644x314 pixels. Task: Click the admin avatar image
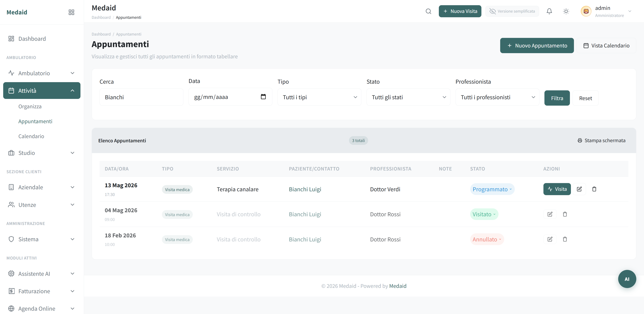(x=586, y=11)
